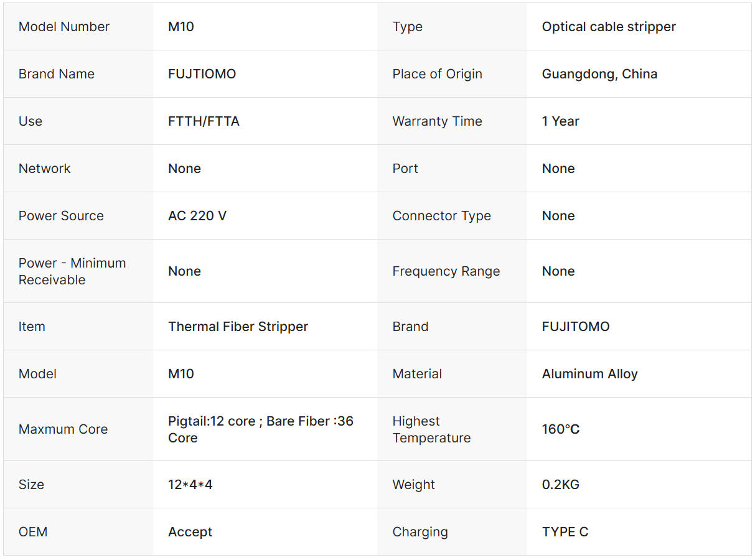Click the "FTTH/FTTA" use value
Viewport: 755px width, 560px height.
tap(204, 121)
